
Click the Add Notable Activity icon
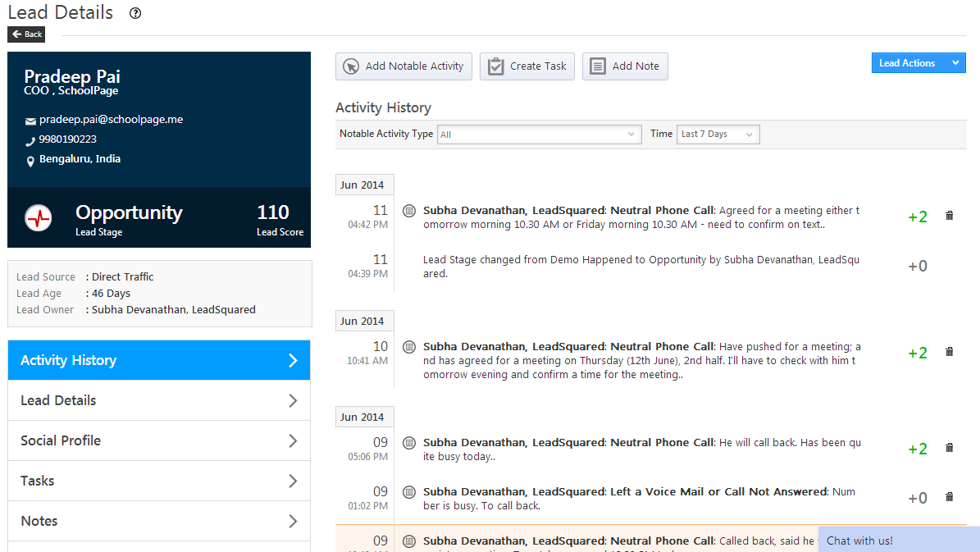tap(351, 66)
